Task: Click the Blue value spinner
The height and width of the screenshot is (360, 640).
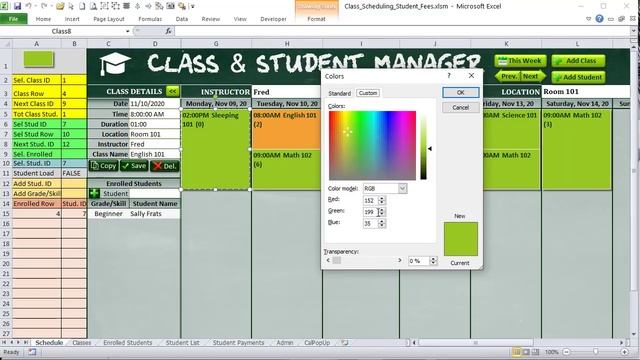Action: click(x=382, y=223)
